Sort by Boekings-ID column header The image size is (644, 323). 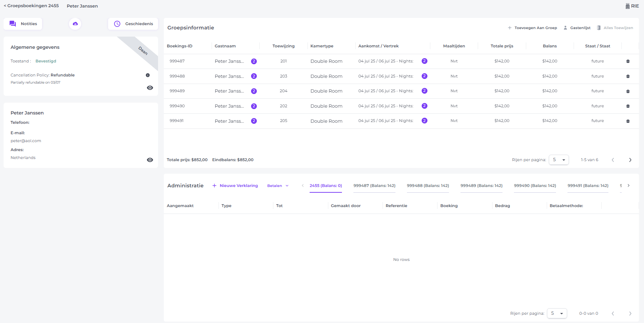180,46
